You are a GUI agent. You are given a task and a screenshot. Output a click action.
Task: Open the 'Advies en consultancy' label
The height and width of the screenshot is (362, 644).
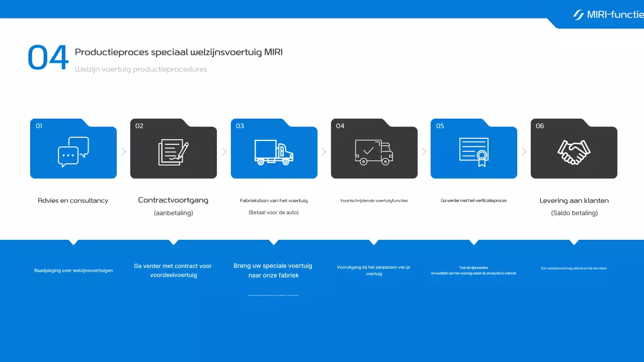click(73, 201)
